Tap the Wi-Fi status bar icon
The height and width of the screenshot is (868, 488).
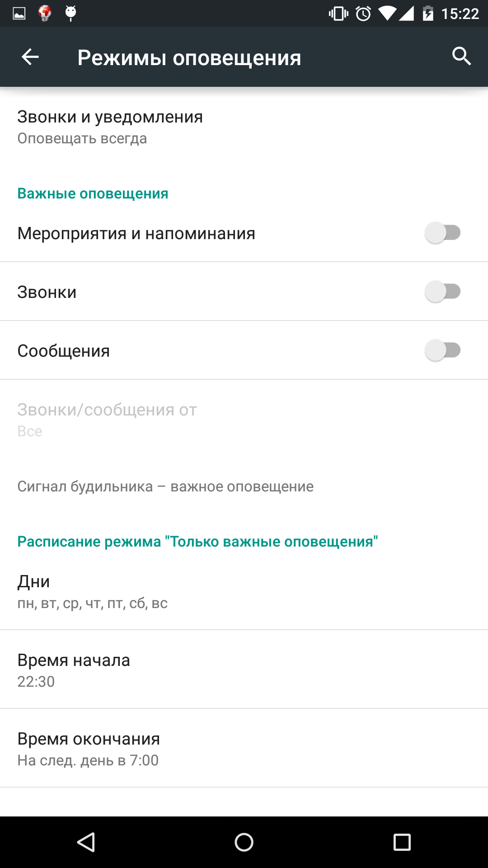(386, 13)
